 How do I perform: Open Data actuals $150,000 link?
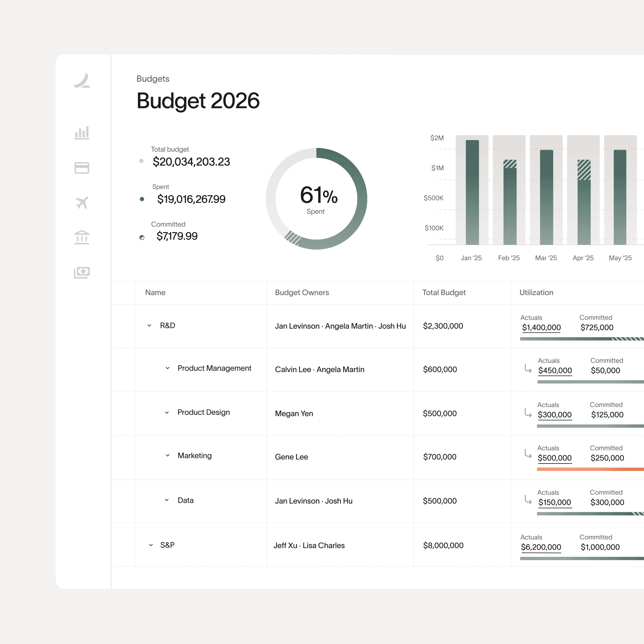point(554,502)
